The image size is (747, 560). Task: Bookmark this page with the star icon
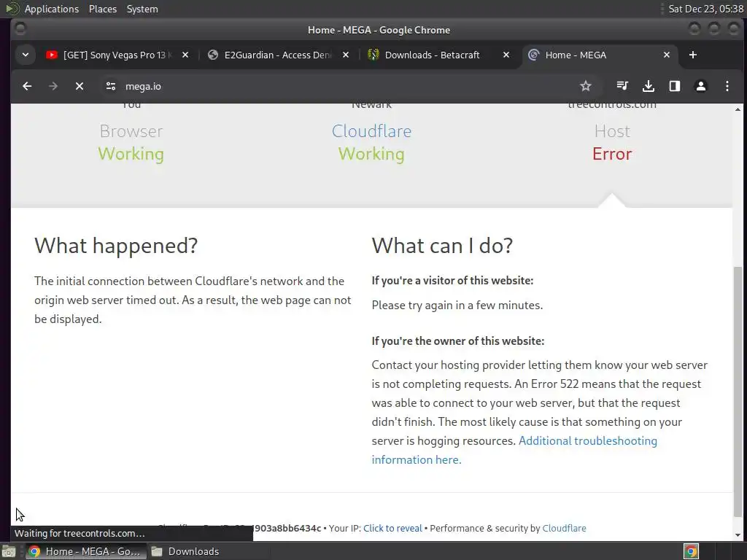[x=586, y=86]
